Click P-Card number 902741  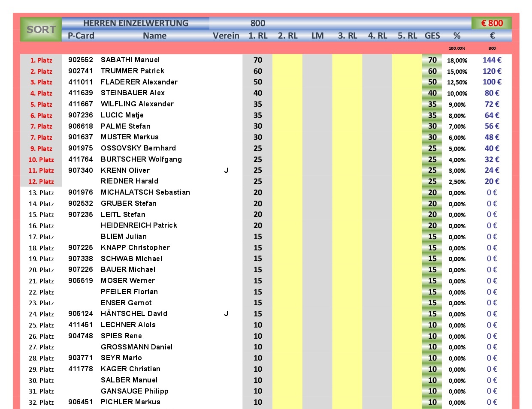[x=81, y=71]
